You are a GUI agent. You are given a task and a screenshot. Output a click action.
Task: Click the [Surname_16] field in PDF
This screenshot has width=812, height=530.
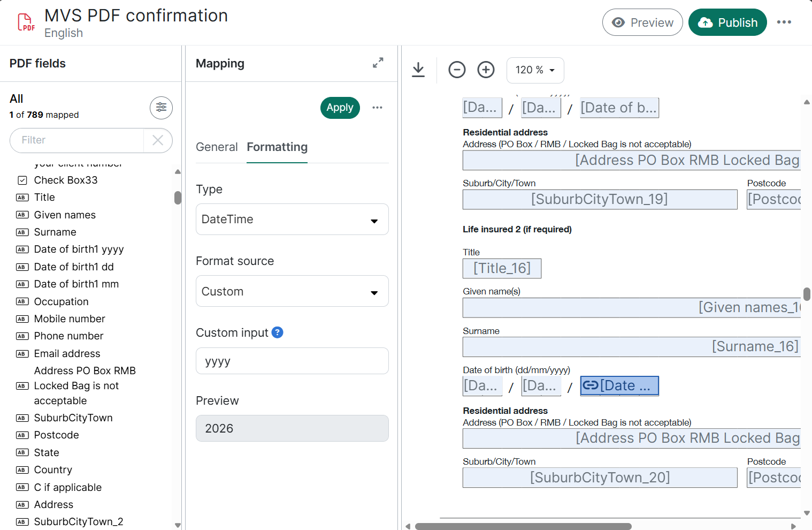632,346
